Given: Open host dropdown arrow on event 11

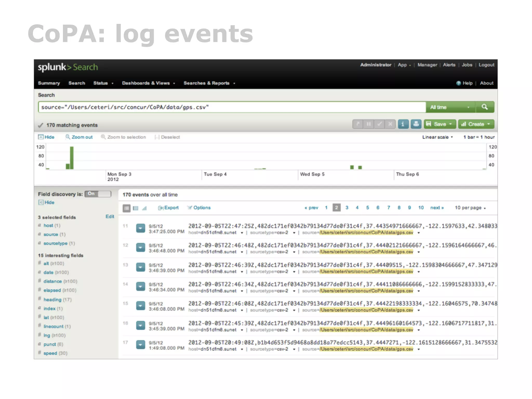Looking at the screenshot, I should click(x=242, y=233).
